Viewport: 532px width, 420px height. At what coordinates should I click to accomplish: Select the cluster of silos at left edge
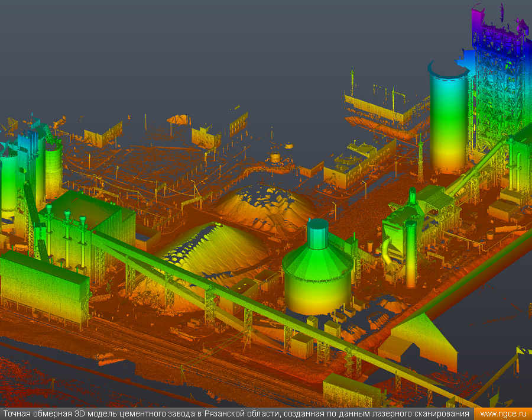click(x=30, y=166)
